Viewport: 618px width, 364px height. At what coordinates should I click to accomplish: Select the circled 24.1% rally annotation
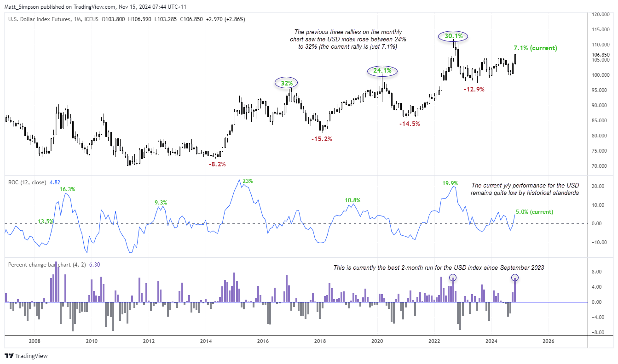click(x=382, y=71)
